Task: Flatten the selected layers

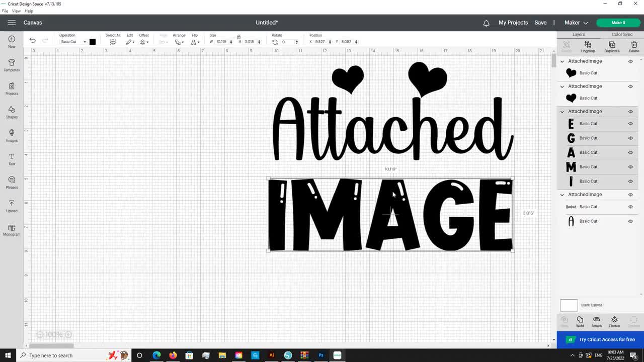Action: pyautogui.click(x=614, y=322)
